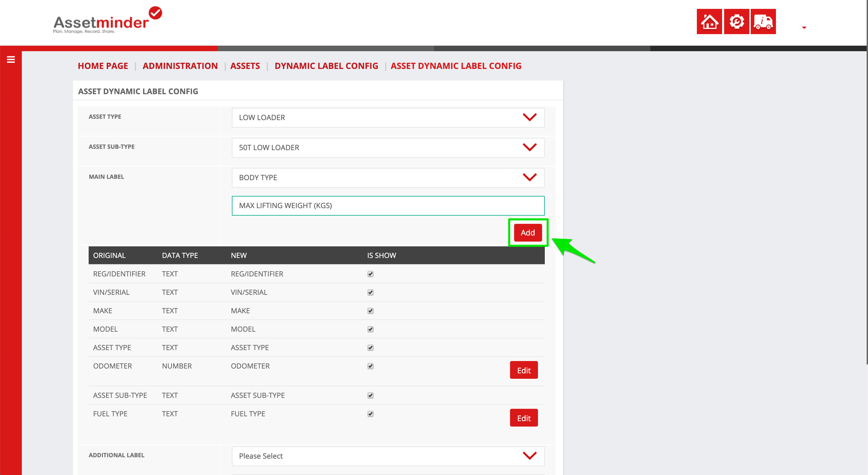Screen dimensions: 868x475
Task: Go to HOME PAGE breadcrumb
Action: (x=103, y=66)
